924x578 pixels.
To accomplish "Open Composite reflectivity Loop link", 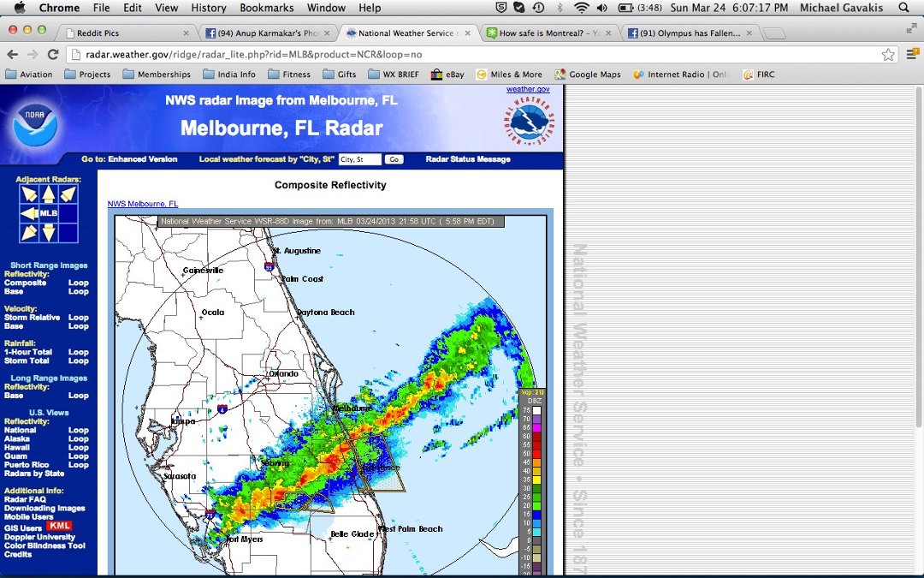I will [79, 283].
